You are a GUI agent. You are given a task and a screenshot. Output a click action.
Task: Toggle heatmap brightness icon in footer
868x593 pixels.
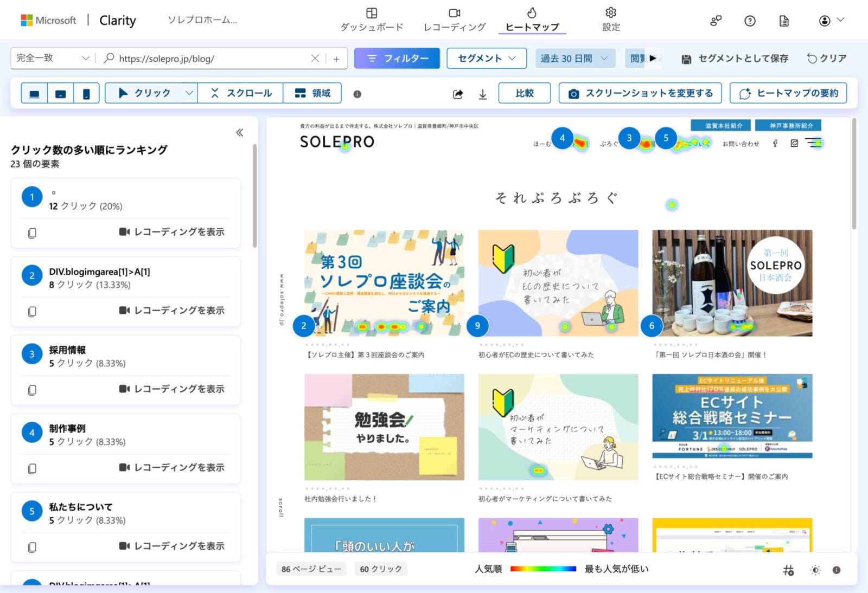coord(815,570)
